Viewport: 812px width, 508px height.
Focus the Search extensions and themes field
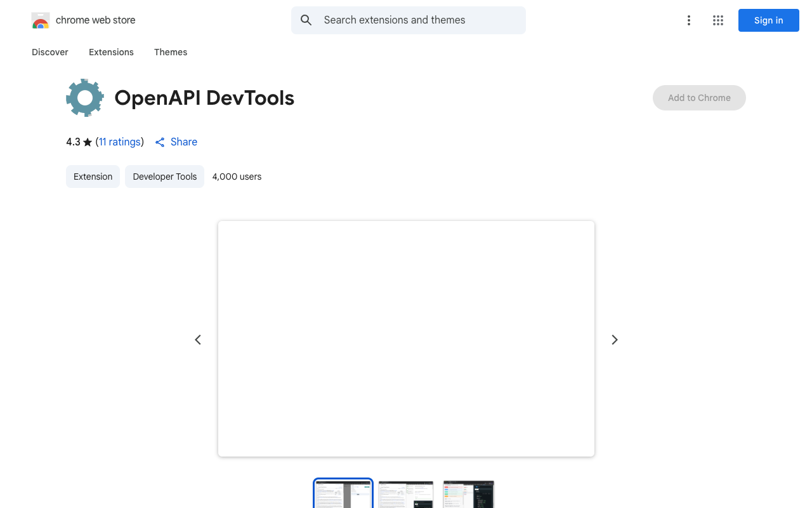pos(409,20)
